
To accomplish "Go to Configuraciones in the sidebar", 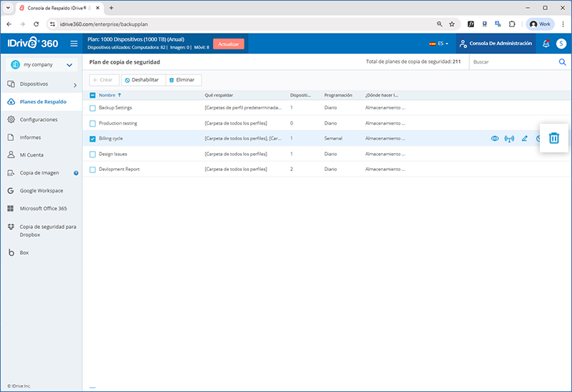I will click(x=39, y=119).
